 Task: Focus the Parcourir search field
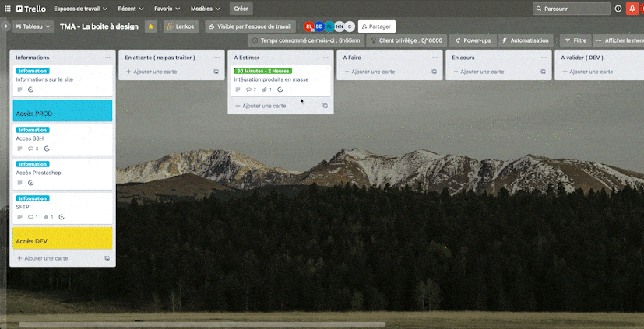(572, 9)
